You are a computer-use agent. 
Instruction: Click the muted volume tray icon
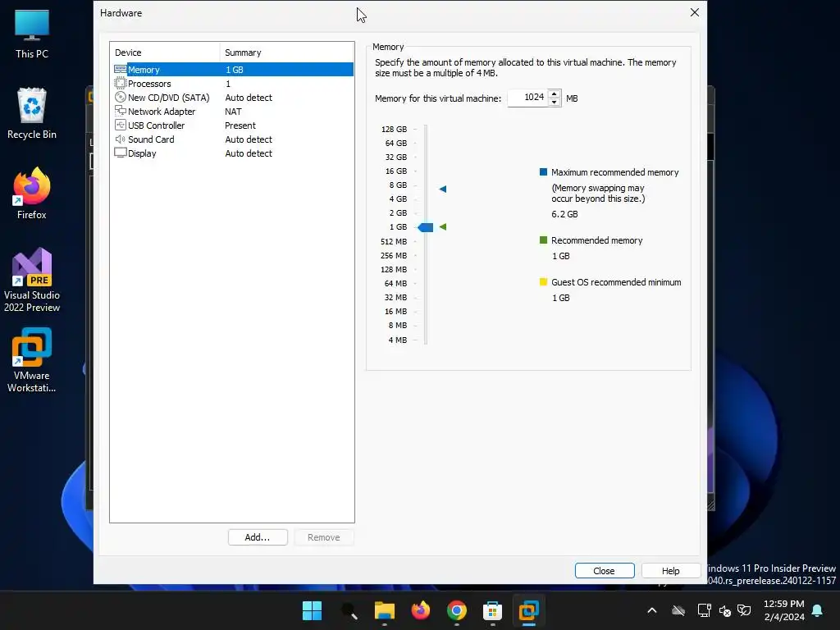coord(725,610)
